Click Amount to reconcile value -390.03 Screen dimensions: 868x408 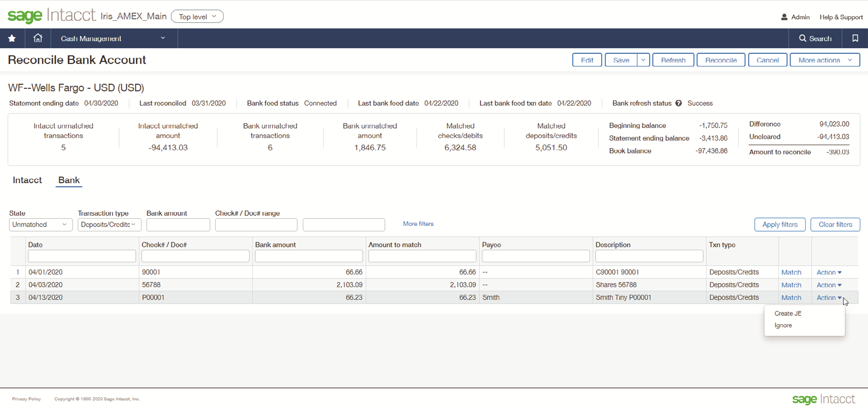838,152
